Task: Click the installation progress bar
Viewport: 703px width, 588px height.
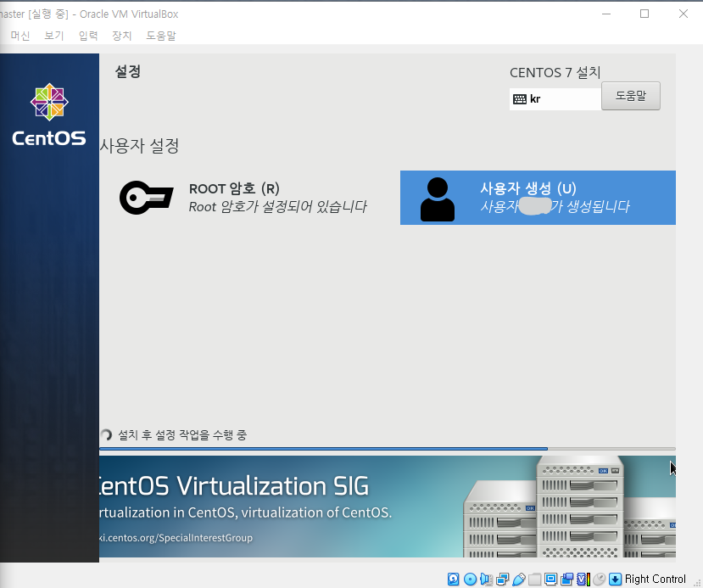Action: pos(388,449)
